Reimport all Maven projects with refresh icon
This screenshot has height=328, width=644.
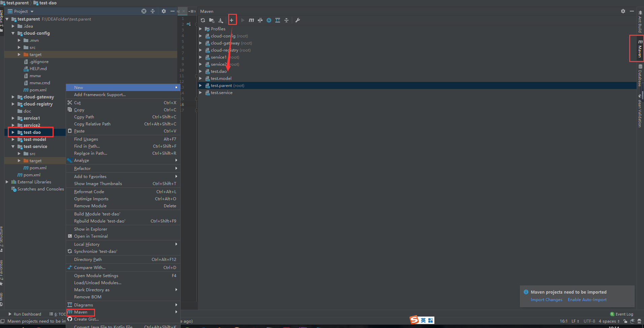click(203, 20)
